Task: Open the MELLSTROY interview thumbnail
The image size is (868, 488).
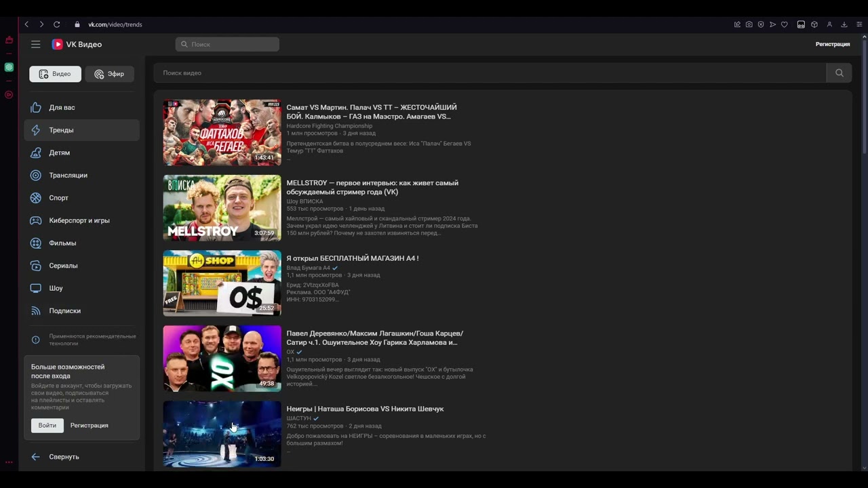Action: 222,208
